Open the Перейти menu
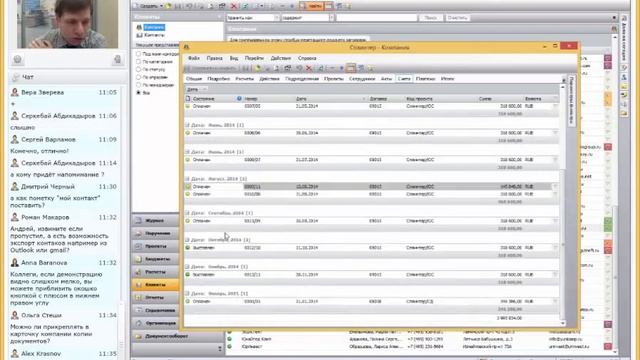 coord(254,58)
